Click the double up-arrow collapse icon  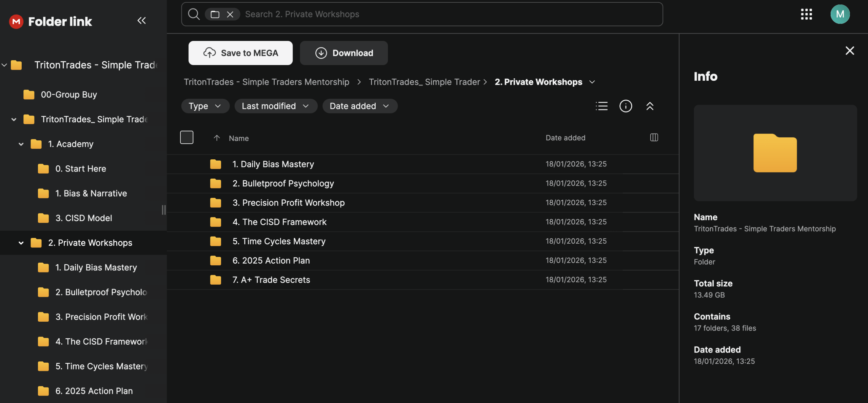650,106
